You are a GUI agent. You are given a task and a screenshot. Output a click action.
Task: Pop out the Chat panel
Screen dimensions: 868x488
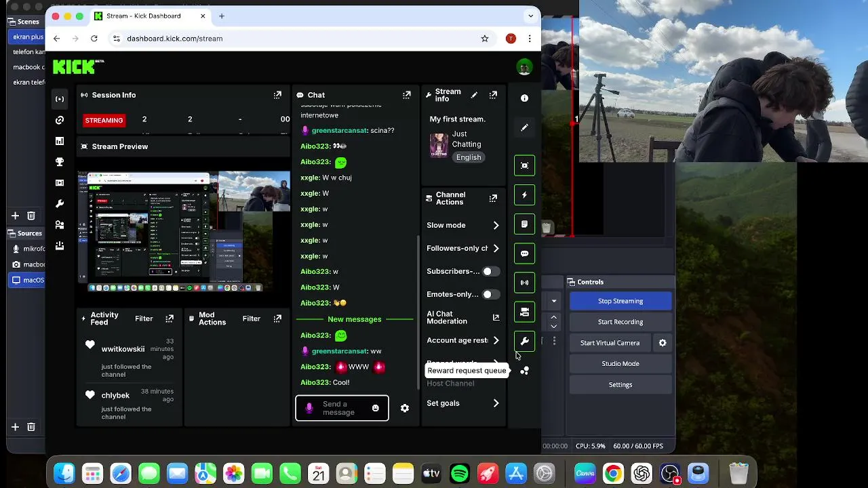[x=406, y=95]
